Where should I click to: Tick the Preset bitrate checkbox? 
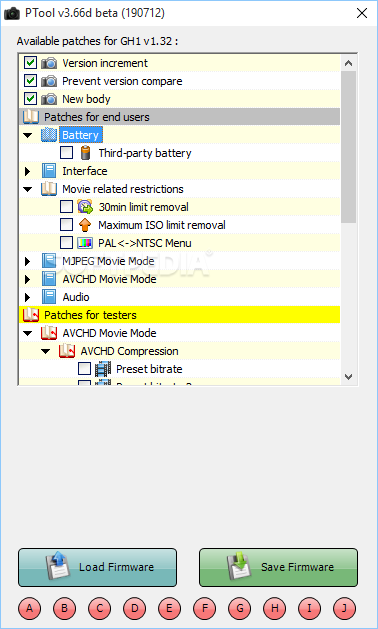tap(85, 369)
